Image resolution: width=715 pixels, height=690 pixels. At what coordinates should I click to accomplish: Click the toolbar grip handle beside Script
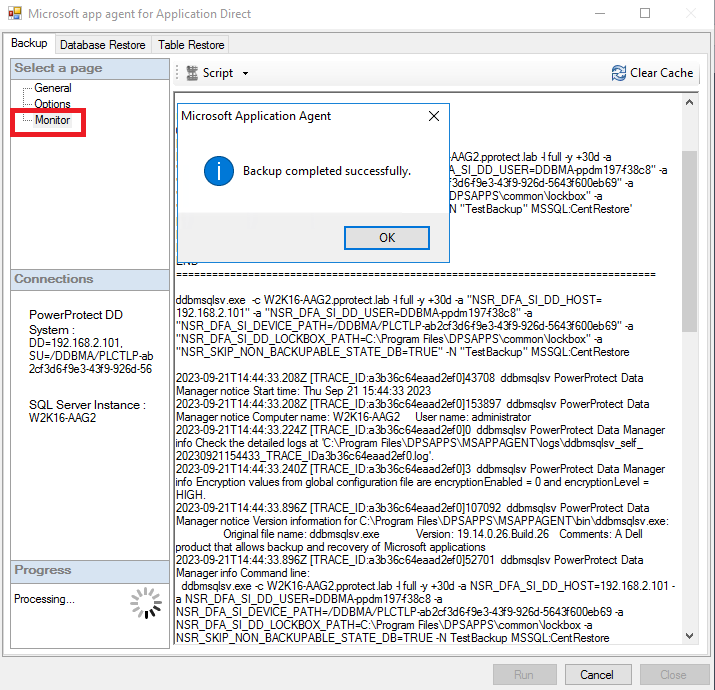point(178,73)
